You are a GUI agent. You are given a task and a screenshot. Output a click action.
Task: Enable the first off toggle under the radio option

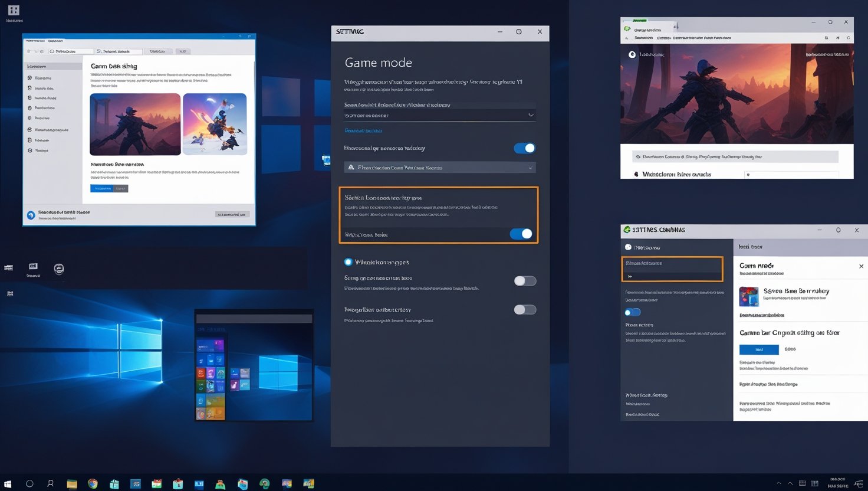point(525,281)
